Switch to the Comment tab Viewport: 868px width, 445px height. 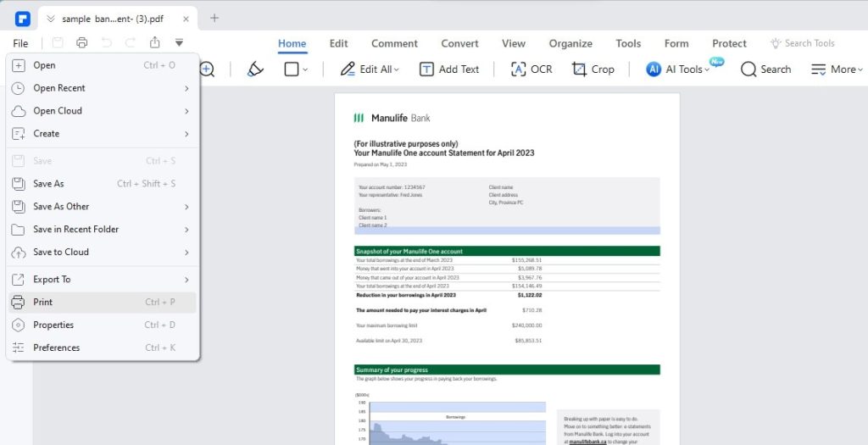[x=394, y=43]
